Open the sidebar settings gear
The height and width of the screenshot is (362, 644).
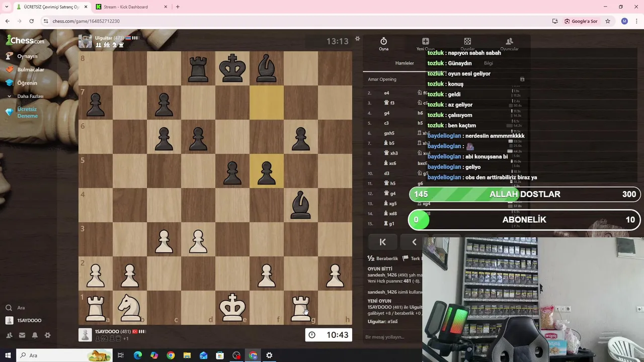coord(48,335)
